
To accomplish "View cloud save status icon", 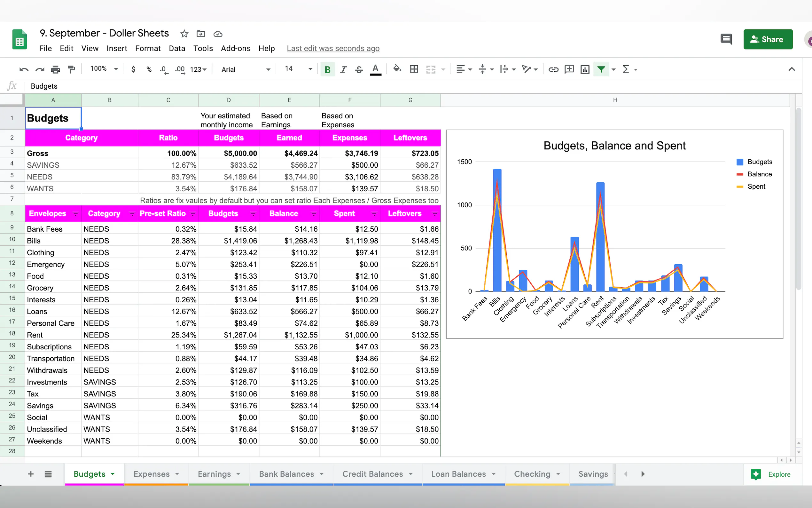I will click(218, 34).
